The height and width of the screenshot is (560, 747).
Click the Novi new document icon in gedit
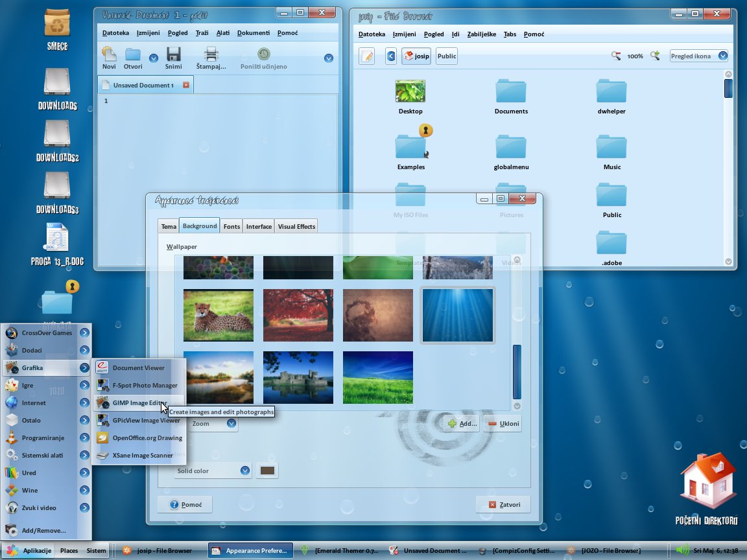pos(109,54)
